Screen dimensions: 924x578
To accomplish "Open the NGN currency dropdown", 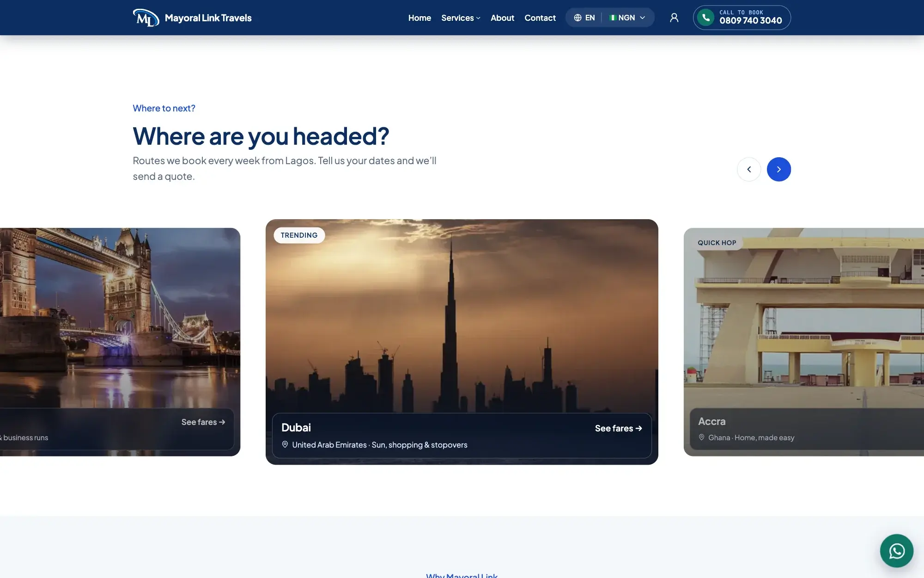I will point(627,18).
